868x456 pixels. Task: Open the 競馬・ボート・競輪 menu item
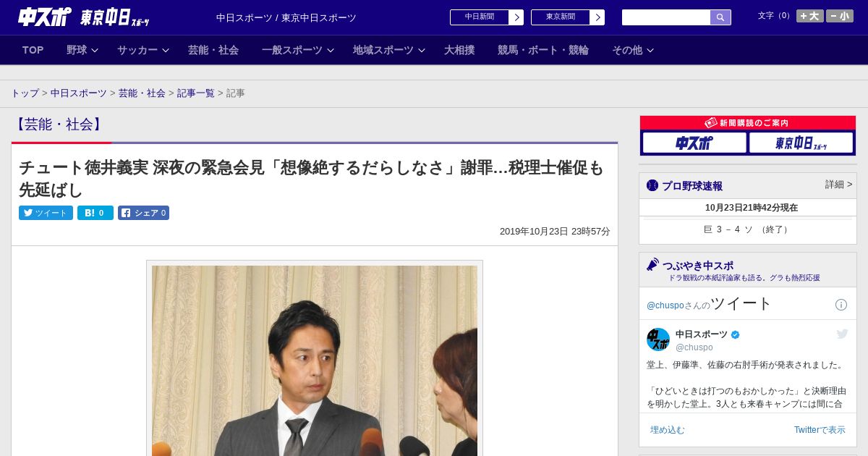[543, 50]
